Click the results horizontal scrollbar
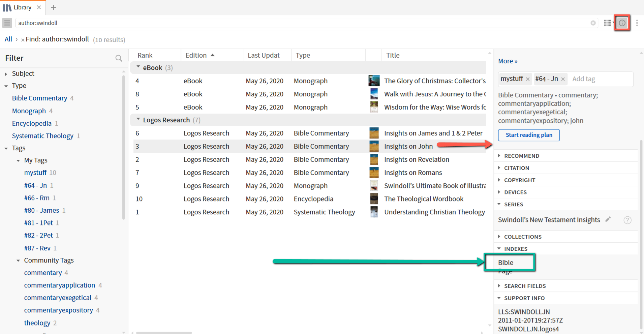The width and height of the screenshot is (644, 334). [x=164, y=333]
